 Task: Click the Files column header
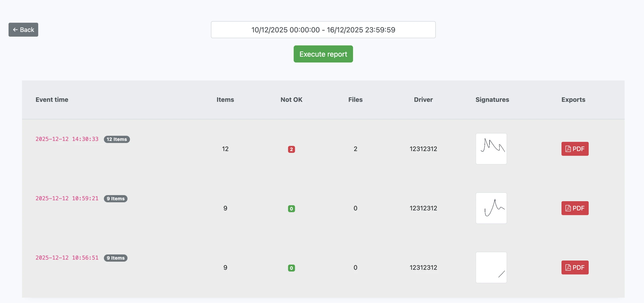355,100
